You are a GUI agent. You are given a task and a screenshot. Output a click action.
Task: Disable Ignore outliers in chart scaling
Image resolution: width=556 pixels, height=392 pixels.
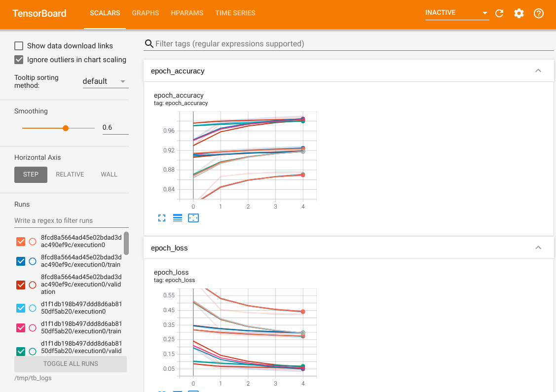pyautogui.click(x=19, y=60)
